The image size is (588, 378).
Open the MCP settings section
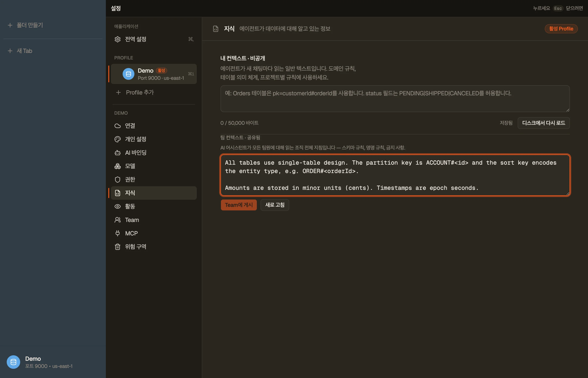pos(154,233)
